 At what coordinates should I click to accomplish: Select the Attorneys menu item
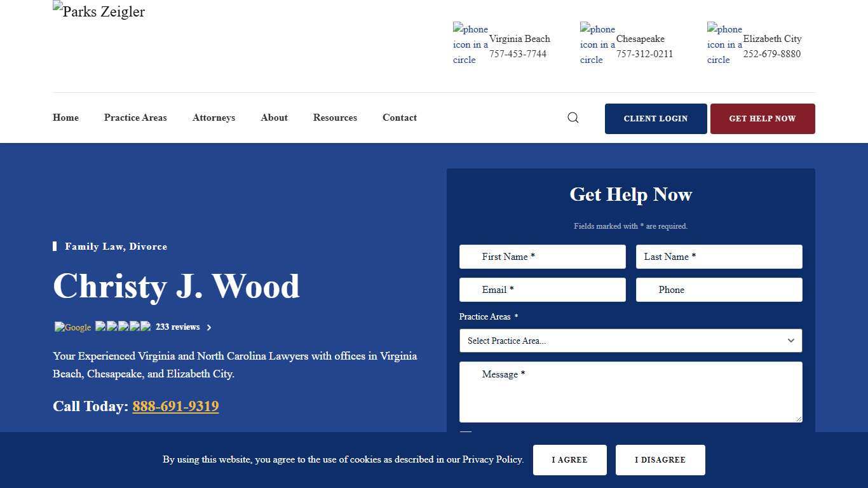pyautogui.click(x=214, y=118)
